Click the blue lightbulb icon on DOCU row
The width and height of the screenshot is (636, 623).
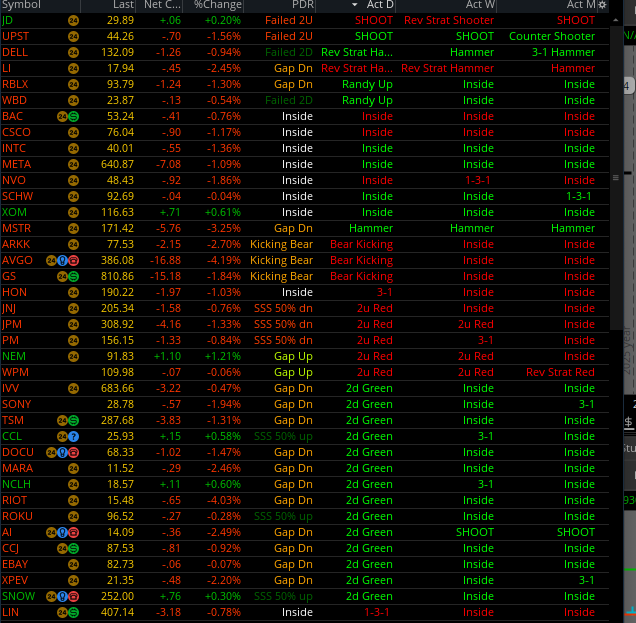[x=62, y=453]
